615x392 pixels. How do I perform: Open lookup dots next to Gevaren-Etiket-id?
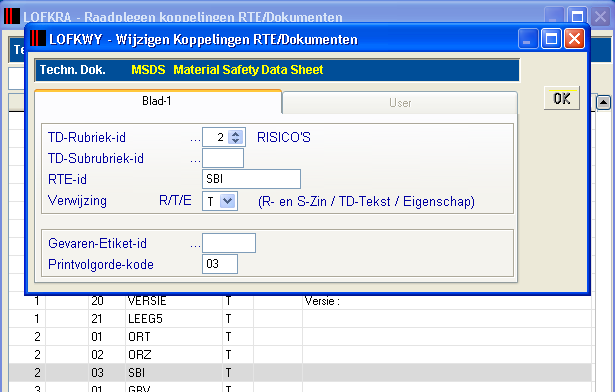click(195, 246)
